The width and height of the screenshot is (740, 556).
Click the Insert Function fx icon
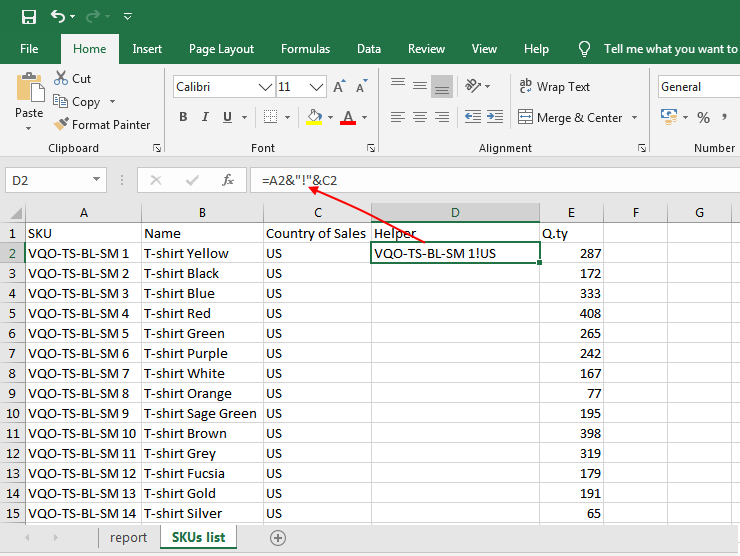(228, 180)
